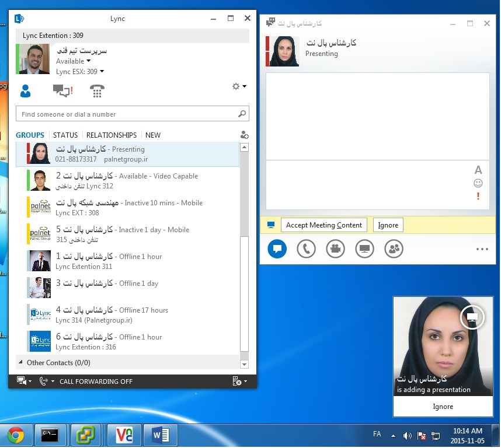Click the status bar alerts icon
This screenshot has width=501, height=448.
[236, 381]
